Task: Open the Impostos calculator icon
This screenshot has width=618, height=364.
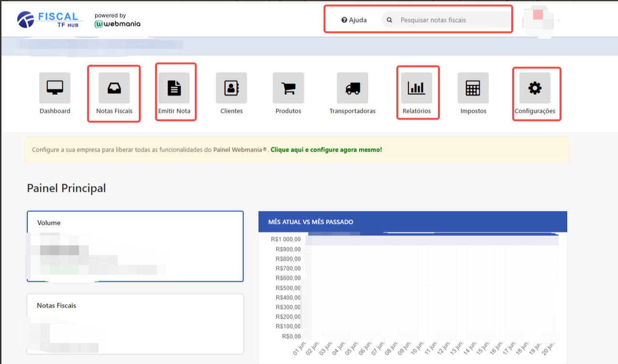Action: [473, 88]
